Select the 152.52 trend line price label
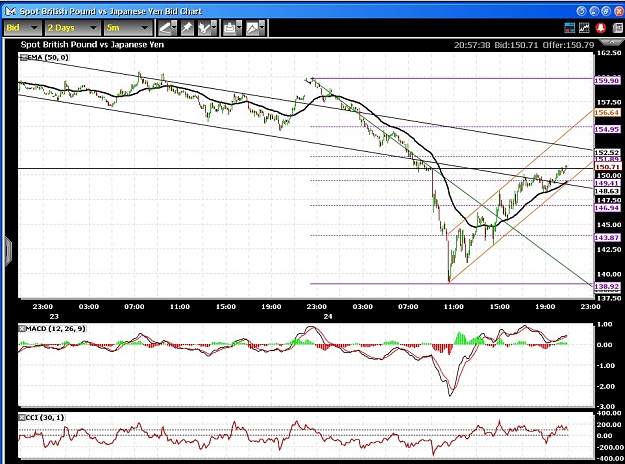Screen dimensions: 625x464 (x=607, y=152)
